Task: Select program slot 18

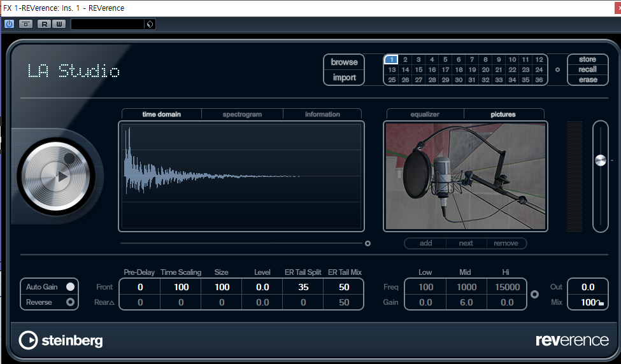Action: (x=459, y=69)
